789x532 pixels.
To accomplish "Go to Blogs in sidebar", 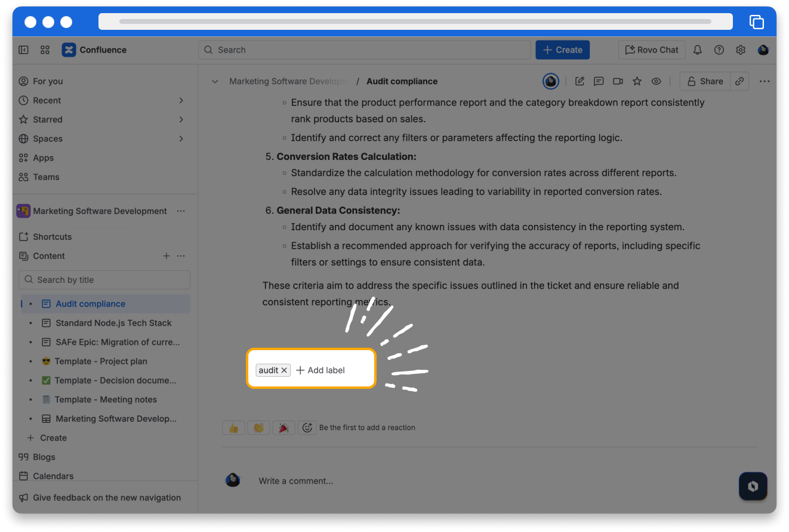I will click(44, 457).
